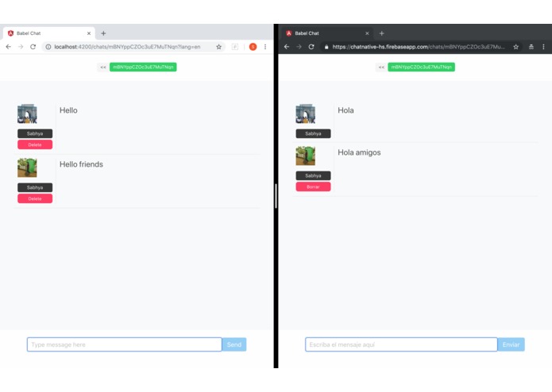
Task: Delete the 'Hello' message
Action: pos(35,144)
